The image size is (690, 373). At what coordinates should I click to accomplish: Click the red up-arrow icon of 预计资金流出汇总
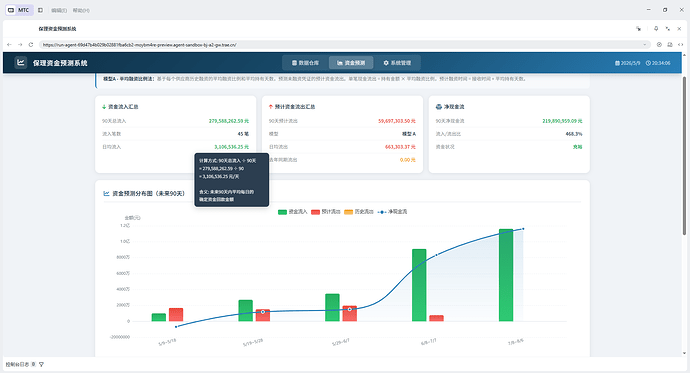(x=271, y=106)
